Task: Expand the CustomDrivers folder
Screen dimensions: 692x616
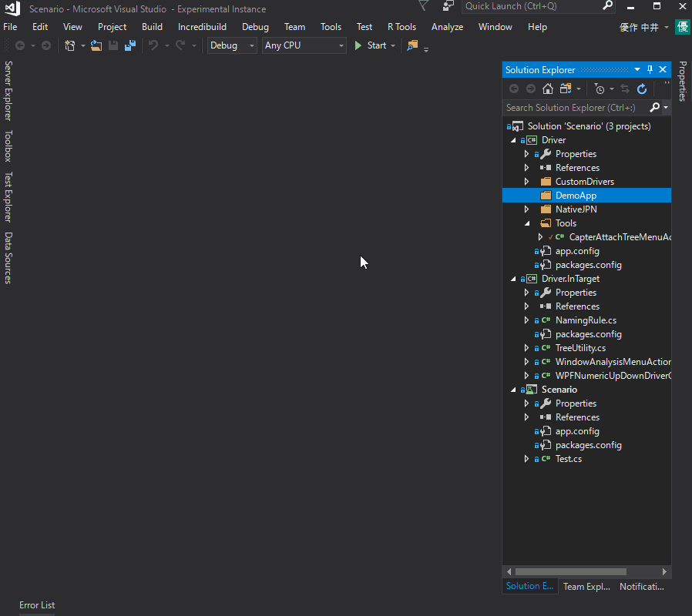Action: pyautogui.click(x=526, y=182)
